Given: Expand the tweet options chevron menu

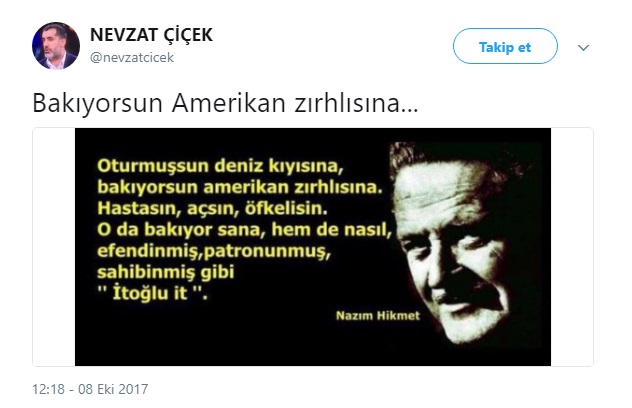Looking at the screenshot, I should pyautogui.click(x=583, y=48).
